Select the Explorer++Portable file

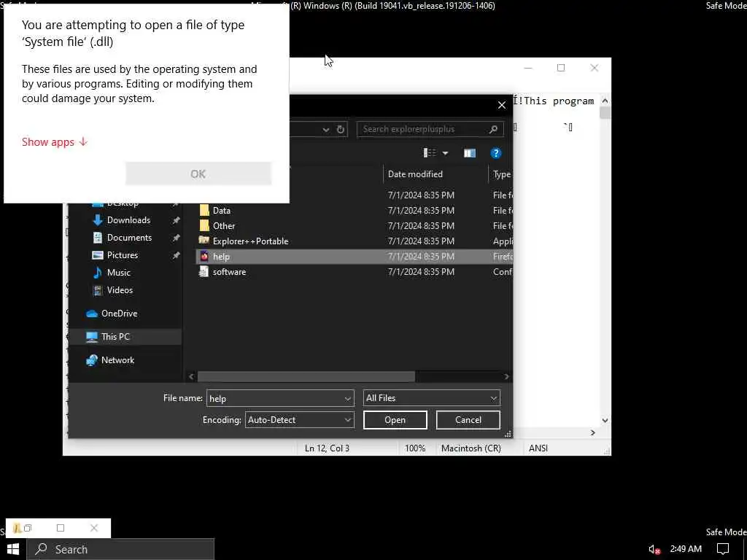(x=251, y=241)
